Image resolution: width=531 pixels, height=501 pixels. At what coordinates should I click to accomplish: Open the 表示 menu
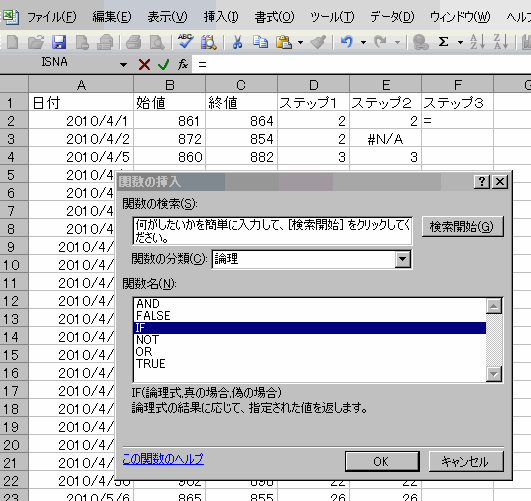167,17
